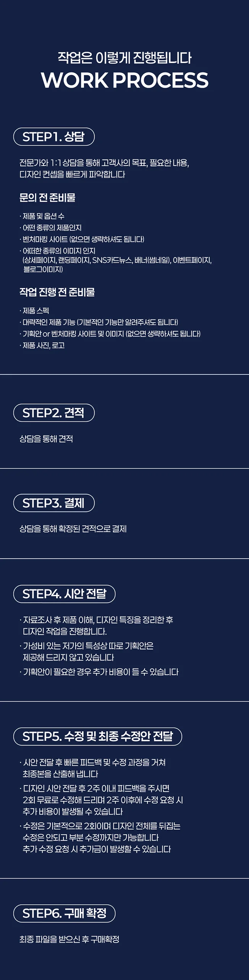This screenshot has height=980, width=249.
Task: Click the 상담을 통해 확정된 견적으로 결제 text
Action: click(x=73, y=529)
